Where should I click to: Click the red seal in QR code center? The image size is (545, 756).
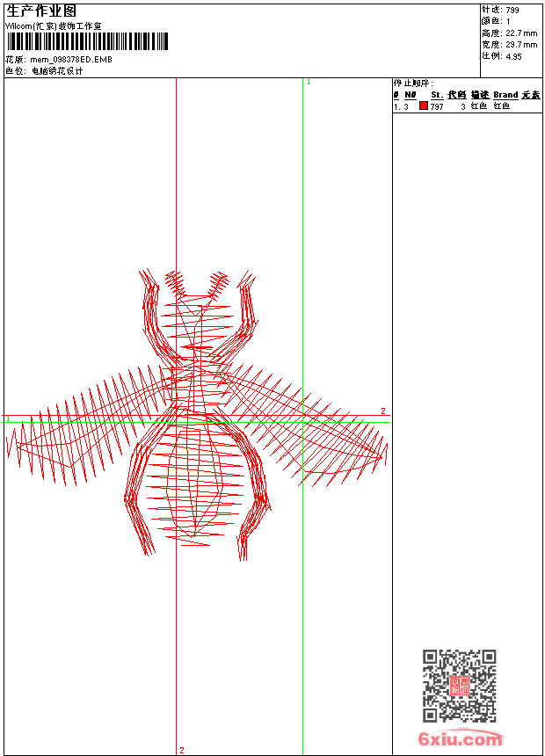pyautogui.click(x=459, y=686)
